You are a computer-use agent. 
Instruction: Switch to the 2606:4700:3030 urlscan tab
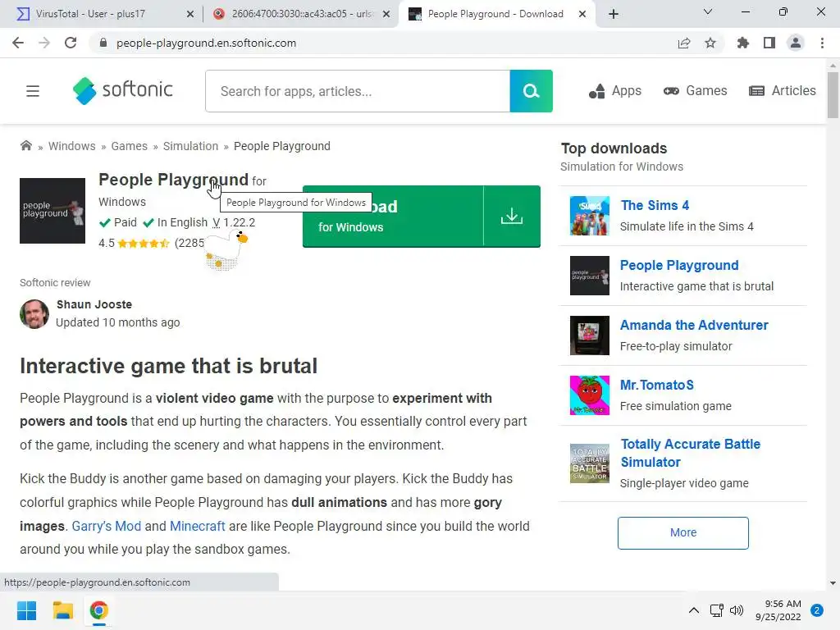pos(303,14)
